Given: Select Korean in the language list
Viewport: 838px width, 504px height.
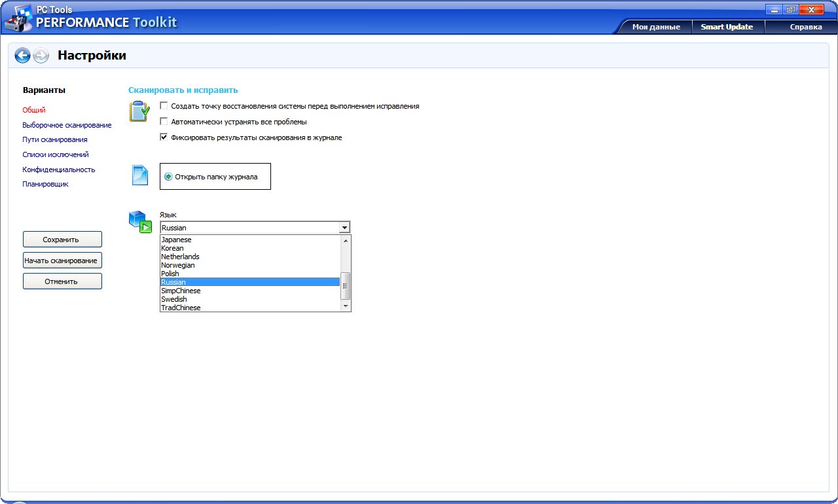Looking at the screenshot, I should 250,248.
